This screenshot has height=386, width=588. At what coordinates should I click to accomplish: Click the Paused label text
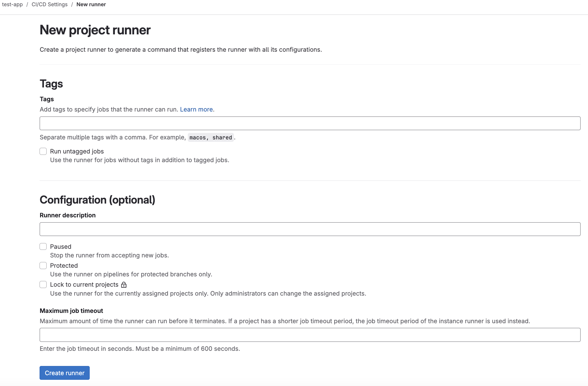coord(61,247)
